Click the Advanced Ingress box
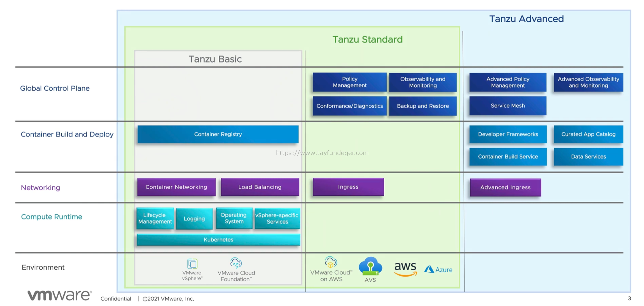Screen dimensions: 644x306 tap(505, 187)
